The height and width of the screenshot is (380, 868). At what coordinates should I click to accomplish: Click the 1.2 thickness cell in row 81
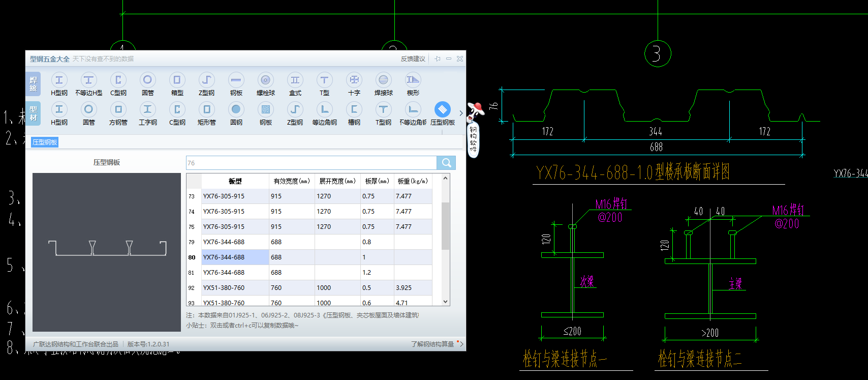pos(377,273)
